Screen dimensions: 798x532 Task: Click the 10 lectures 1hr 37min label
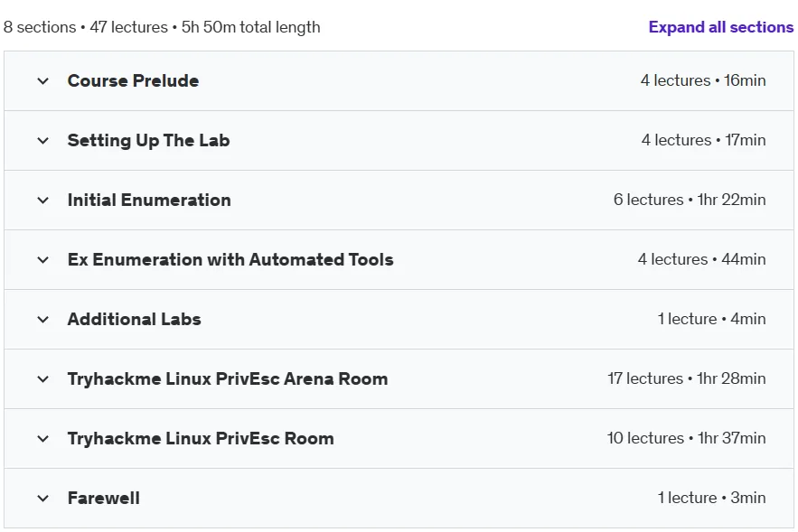687,438
